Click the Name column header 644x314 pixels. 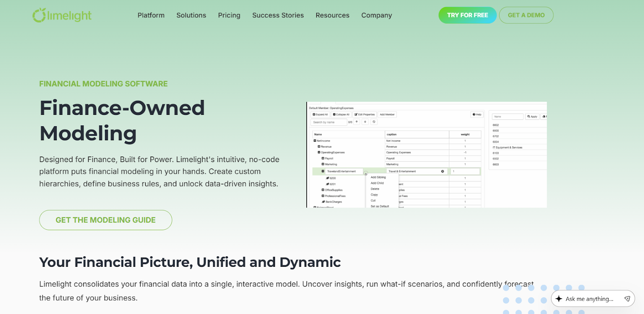click(x=348, y=134)
